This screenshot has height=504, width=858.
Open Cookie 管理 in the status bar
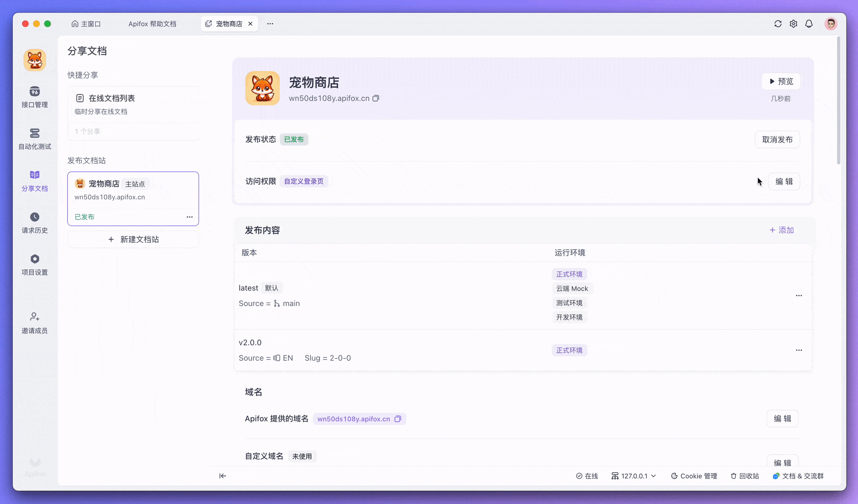(694, 476)
